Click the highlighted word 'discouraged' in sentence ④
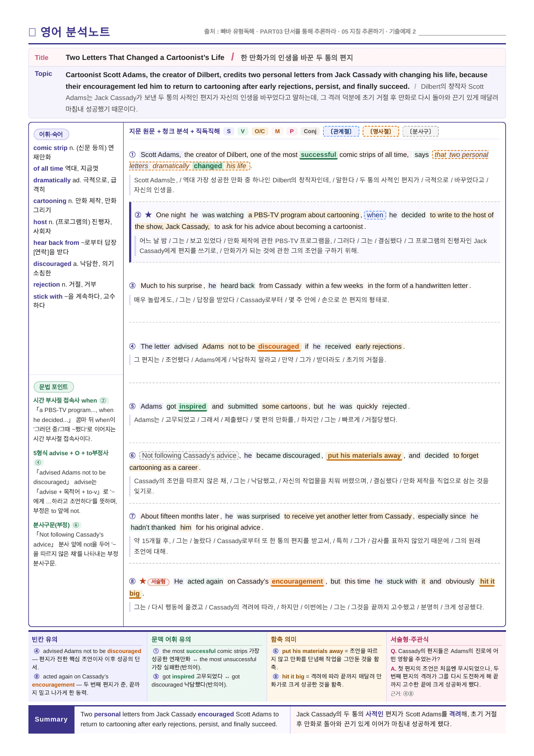Image resolution: width=534 pixels, height=756 pixels. [x=279, y=347]
